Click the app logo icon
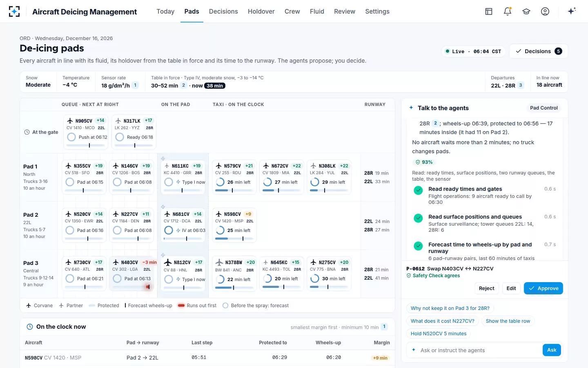Screen dimensions: 588x368 point(14,11)
